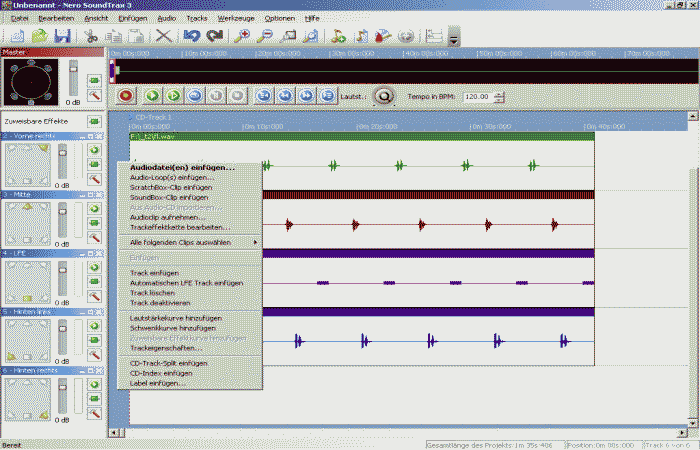Click the Undo arrow in toolbar
The width and height of the screenshot is (700, 450).
(191, 36)
